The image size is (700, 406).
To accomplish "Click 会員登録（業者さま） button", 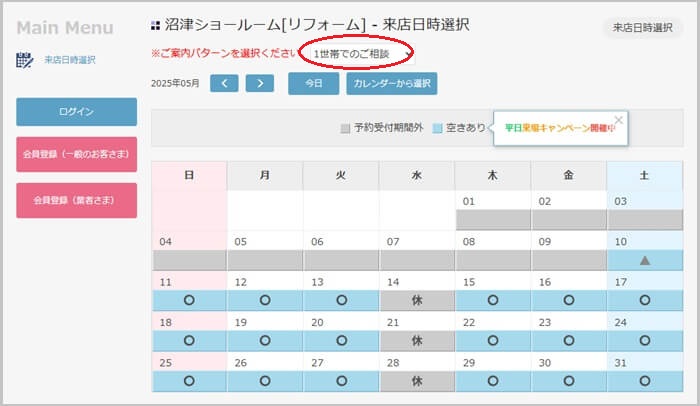I will [x=76, y=201].
